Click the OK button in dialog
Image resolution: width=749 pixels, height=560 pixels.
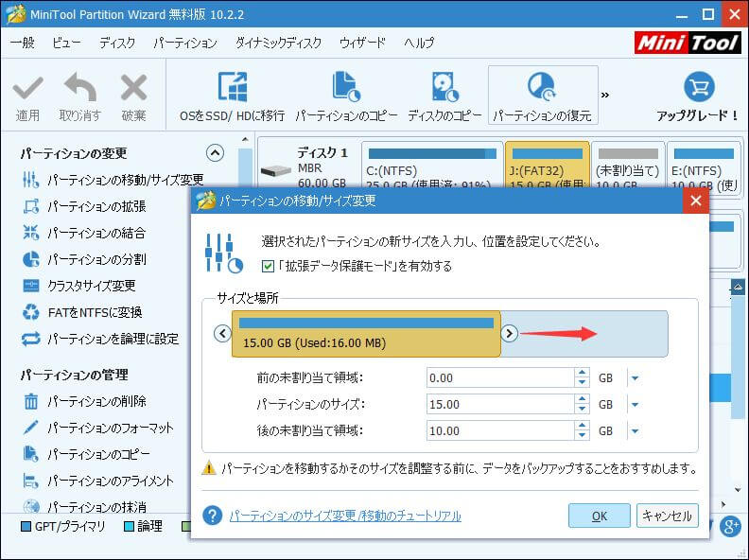(x=599, y=516)
